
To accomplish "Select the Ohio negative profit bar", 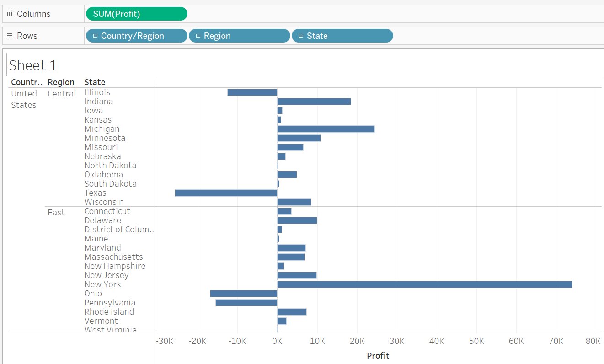I will 245,293.
